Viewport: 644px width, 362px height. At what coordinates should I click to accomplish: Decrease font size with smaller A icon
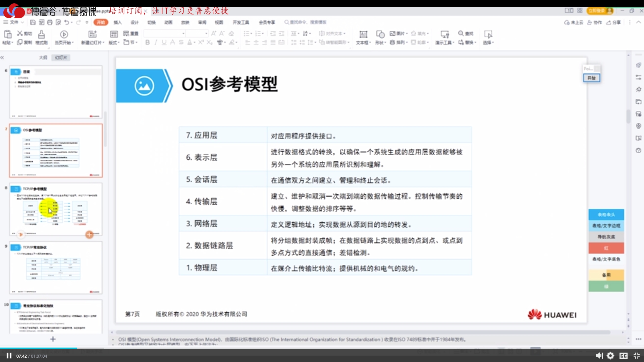click(222, 34)
